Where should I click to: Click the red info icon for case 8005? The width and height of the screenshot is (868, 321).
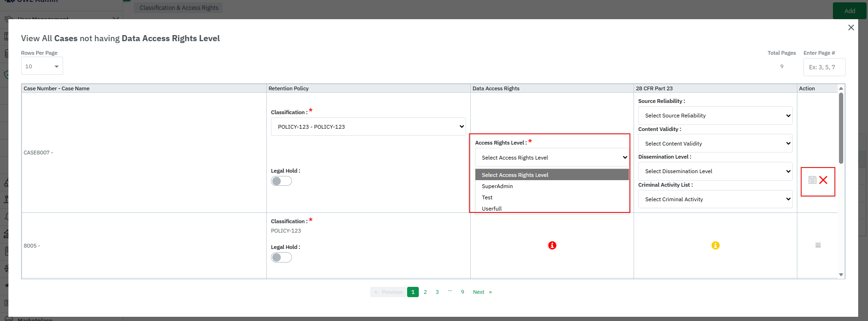552,246
